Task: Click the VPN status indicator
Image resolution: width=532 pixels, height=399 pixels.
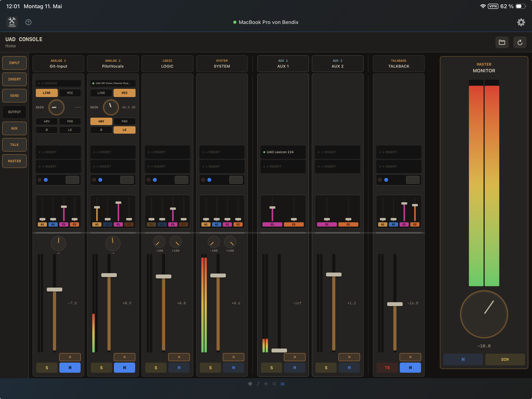Action: [493, 6]
